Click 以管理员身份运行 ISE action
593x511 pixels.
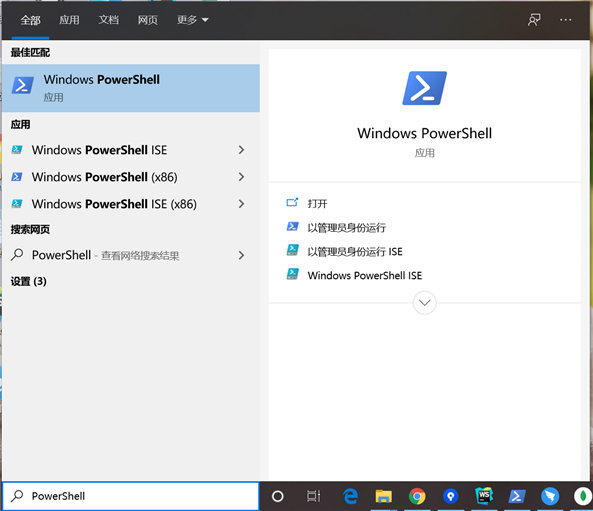coord(355,252)
